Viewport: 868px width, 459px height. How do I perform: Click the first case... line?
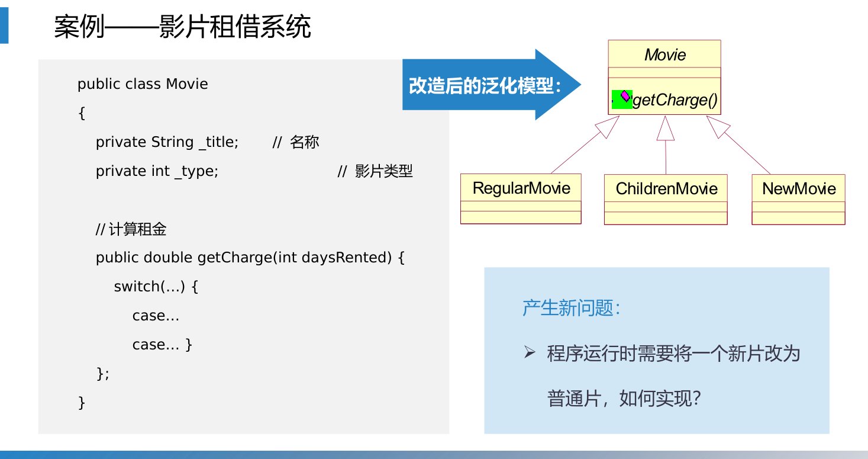pos(156,316)
